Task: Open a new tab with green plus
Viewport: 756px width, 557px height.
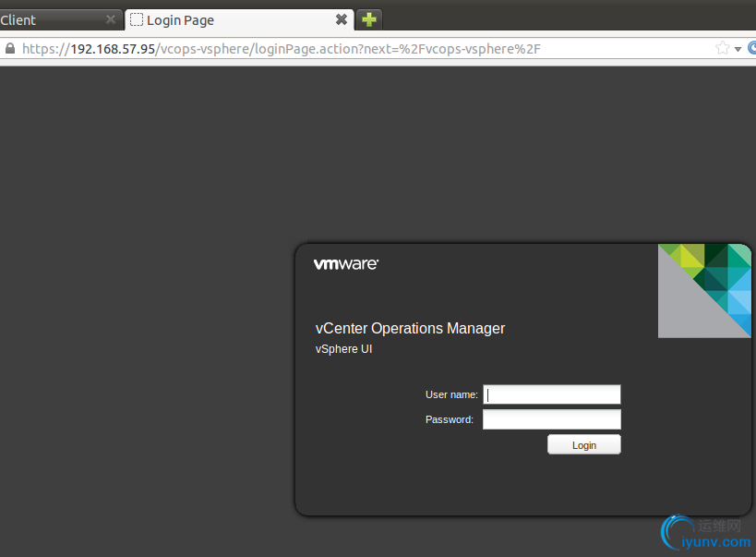Action: click(x=369, y=19)
